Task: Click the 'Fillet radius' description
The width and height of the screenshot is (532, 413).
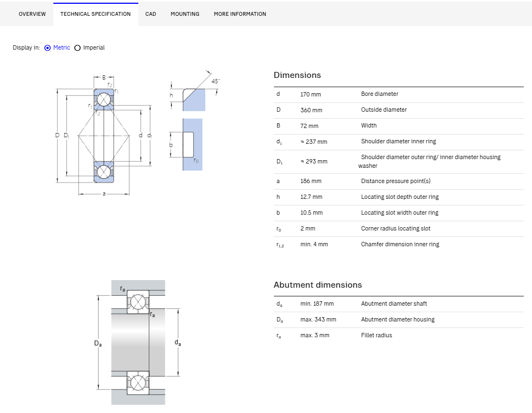Action: click(377, 335)
